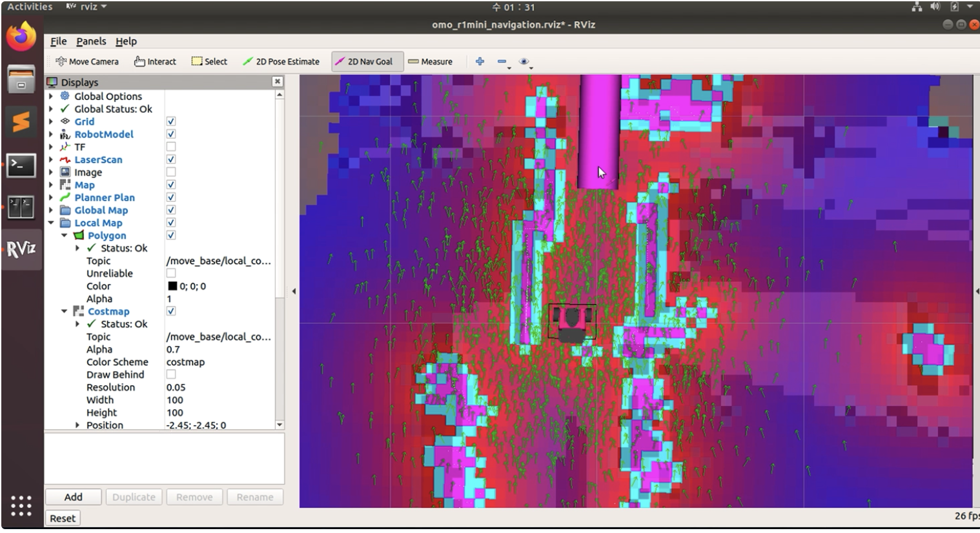
Task: Open Firefox from the dock
Action: [x=21, y=37]
